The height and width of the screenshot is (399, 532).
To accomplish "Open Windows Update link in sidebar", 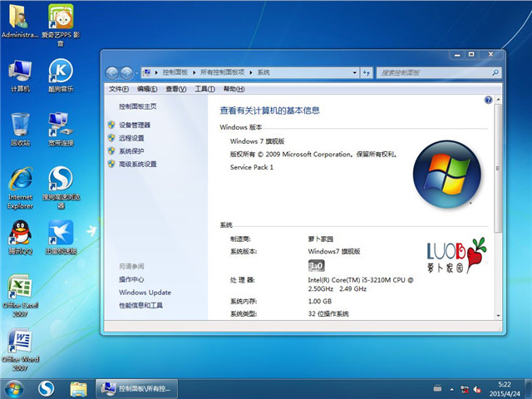I will coord(145,293).
